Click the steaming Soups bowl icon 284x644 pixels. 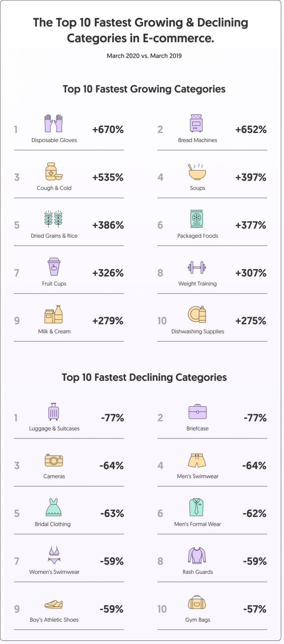point(197,171)
